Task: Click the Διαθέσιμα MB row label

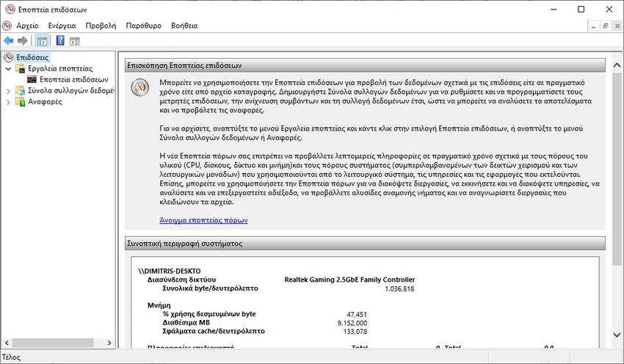Action: pos(186,323)
